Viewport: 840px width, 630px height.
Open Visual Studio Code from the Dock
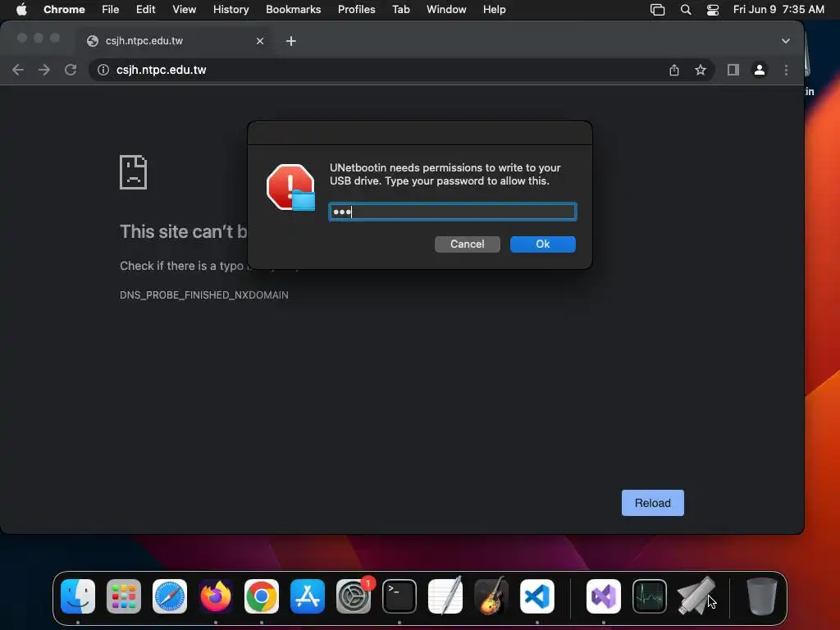click(537, 596)
